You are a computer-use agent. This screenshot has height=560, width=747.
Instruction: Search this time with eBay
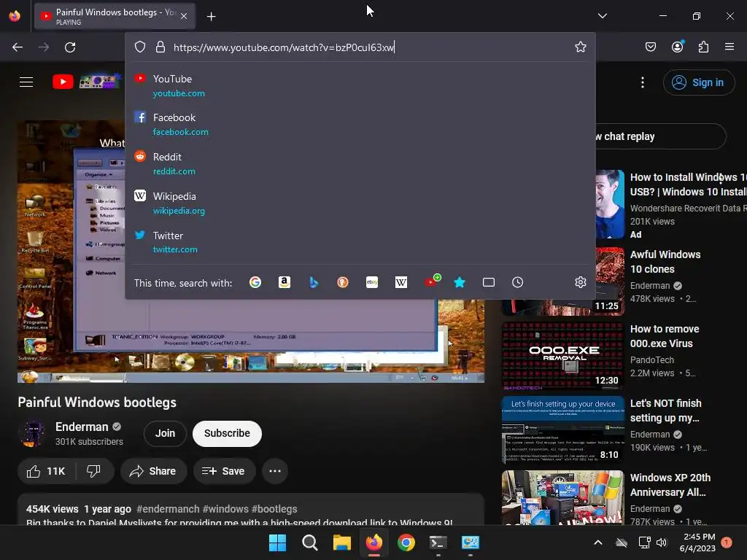372,282
